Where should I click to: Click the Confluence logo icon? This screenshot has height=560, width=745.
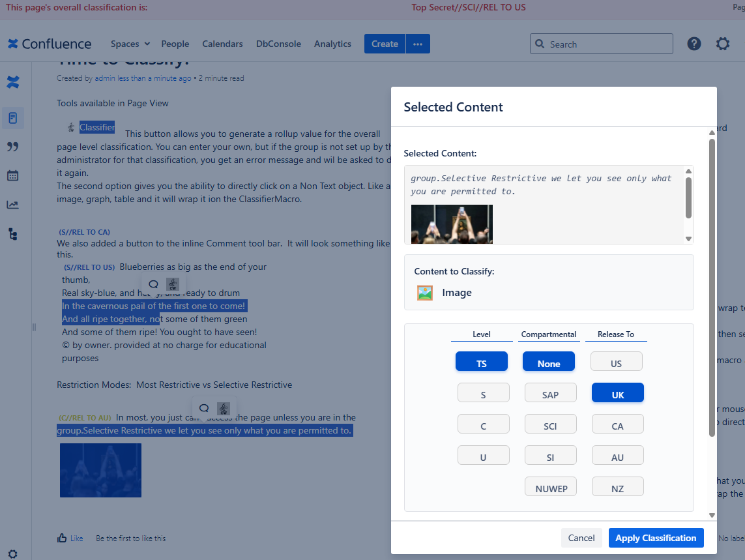click(x=14, y=44)
